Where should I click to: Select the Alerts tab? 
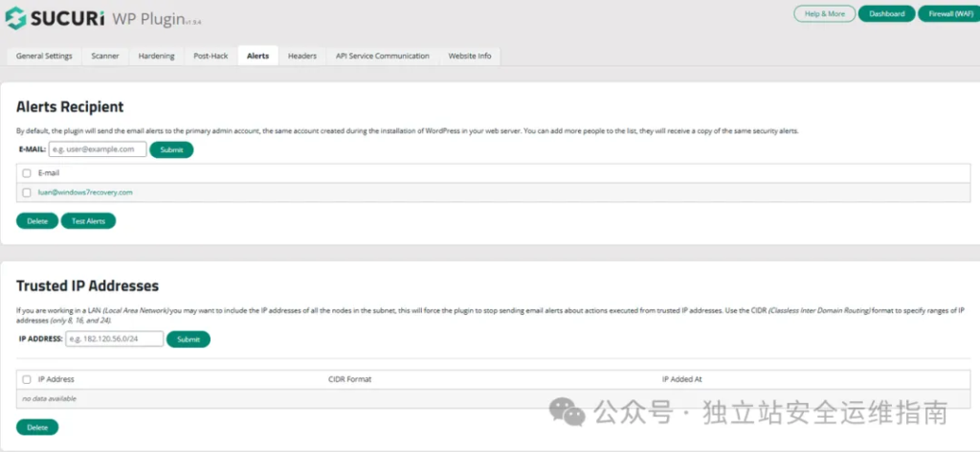click(x=257, y=56)
